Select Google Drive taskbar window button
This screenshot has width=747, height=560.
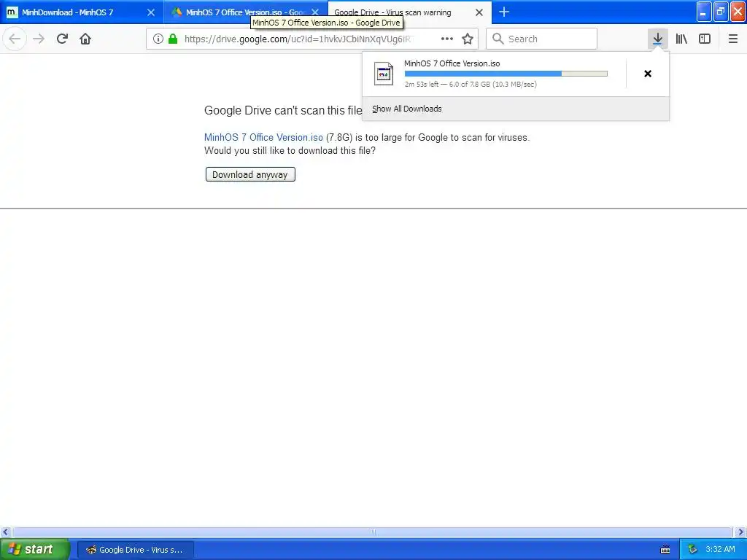click(135, 550)
